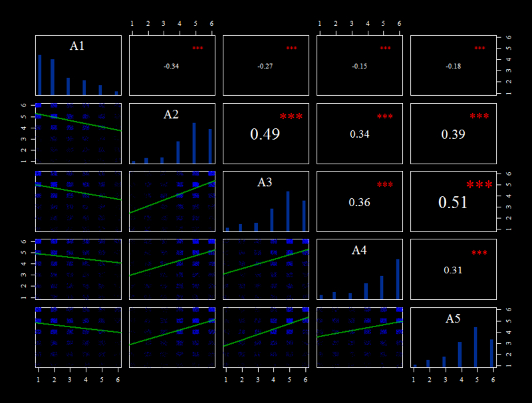The image size is (532, 403).
Task: Select the 0.36 correlation value
Action: click(x=359, y=203)
